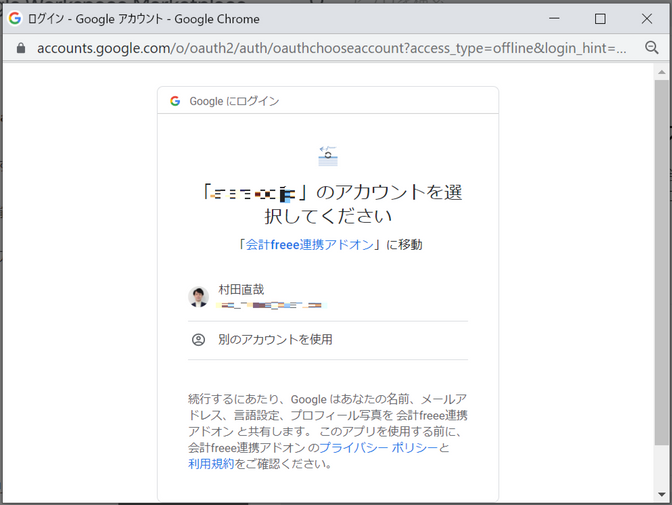Close the Chrome login window
The image size is (672, 505).
pyautogui.click(x=647, y=18)
